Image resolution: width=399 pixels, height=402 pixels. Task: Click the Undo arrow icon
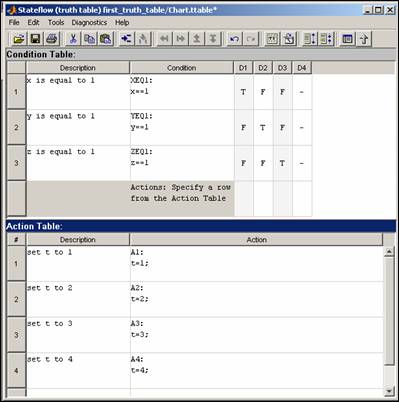coord(234,39)
